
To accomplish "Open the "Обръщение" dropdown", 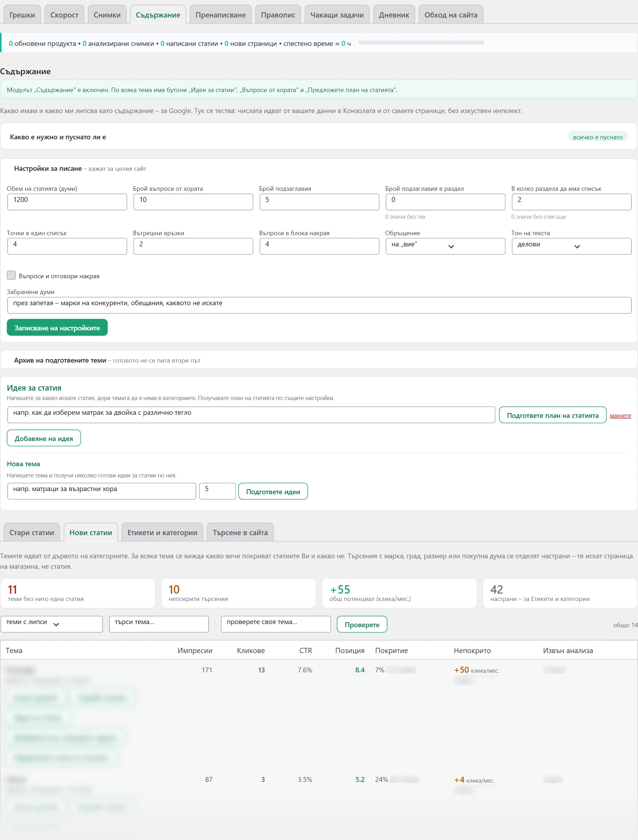I will [445, 246].
